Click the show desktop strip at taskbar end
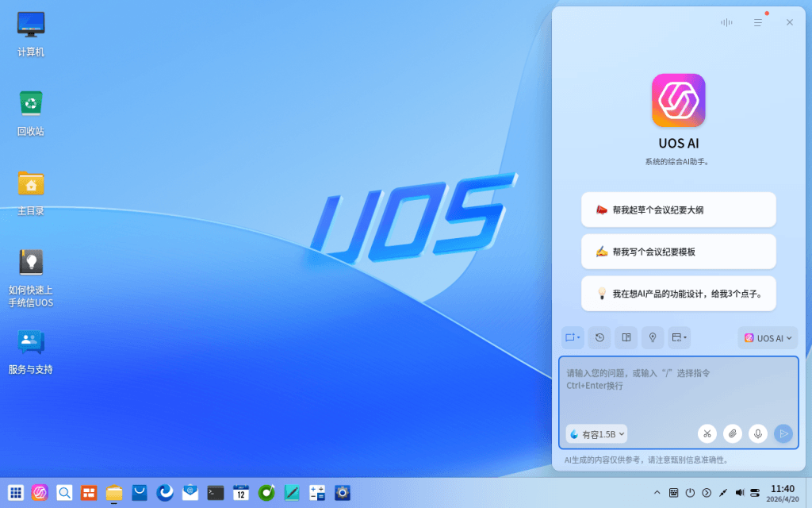The image size is (812, 508). (x=808, y=492)
